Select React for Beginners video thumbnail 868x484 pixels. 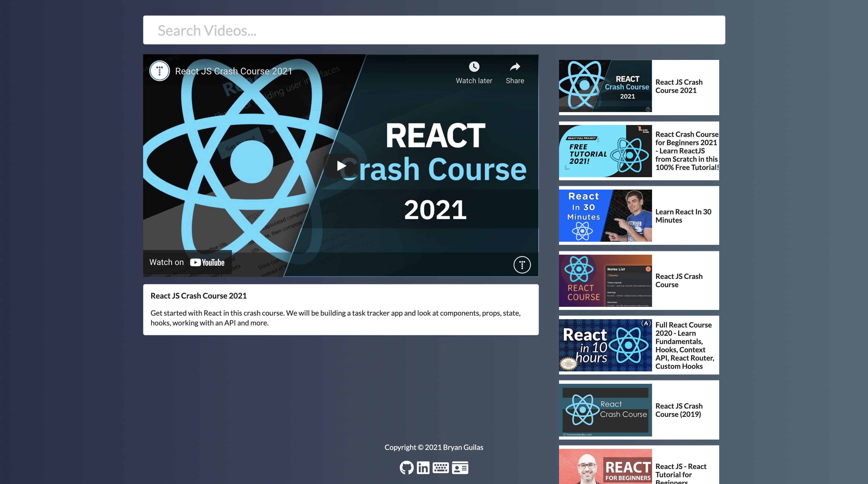[x=605, y=466]
